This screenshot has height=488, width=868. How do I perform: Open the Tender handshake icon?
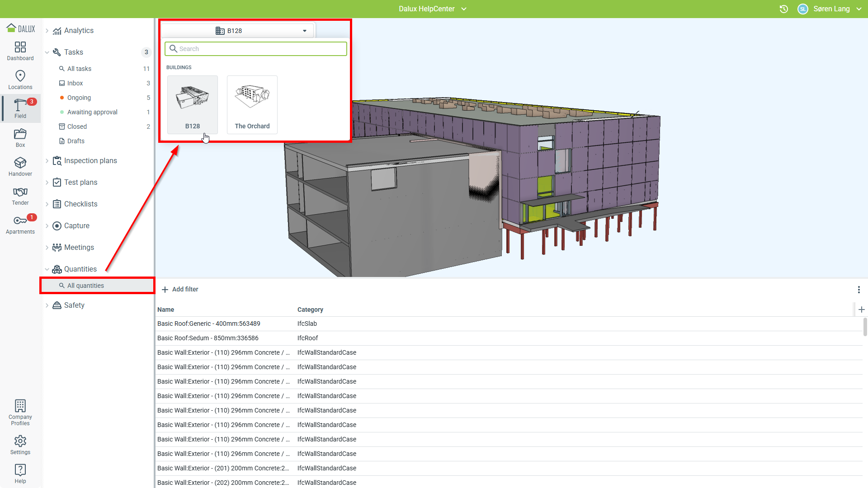(x=20, y=195)
